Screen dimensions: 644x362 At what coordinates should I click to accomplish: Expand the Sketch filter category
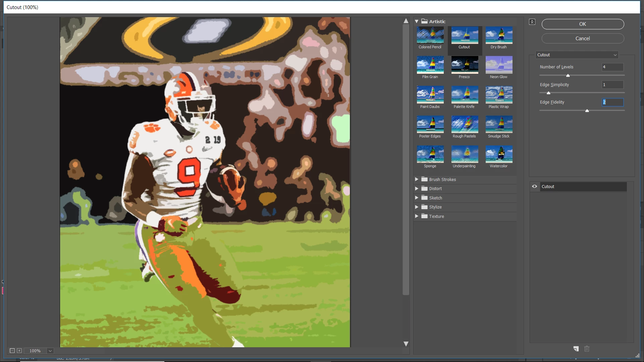point(417,198)
